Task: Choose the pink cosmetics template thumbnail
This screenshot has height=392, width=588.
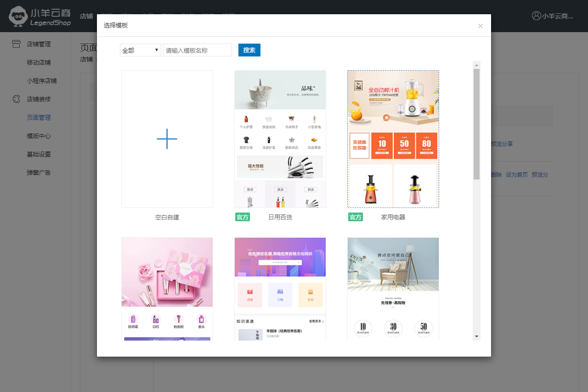Action: 167,289
